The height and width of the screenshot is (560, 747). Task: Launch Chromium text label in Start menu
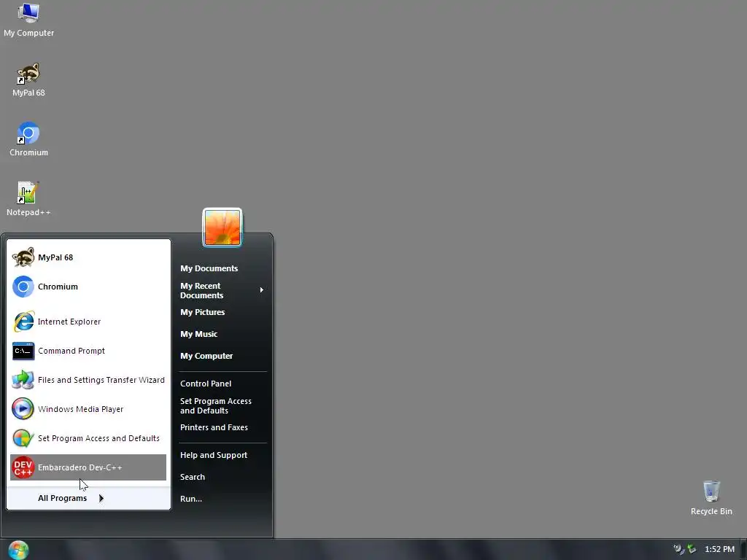pos(58,287)
